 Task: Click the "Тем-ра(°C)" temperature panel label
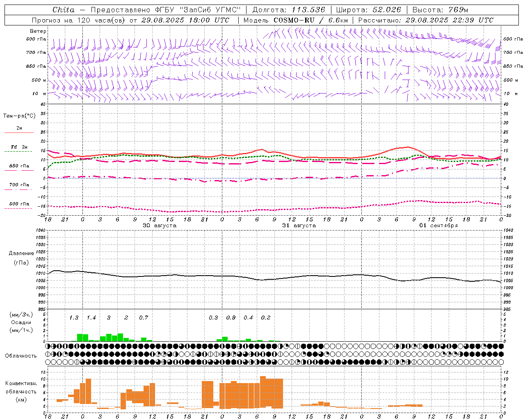click(19, 116)
